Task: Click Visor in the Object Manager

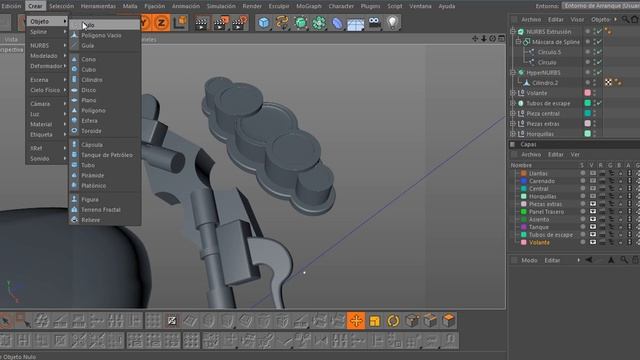Action: click(x=577, y=20)
